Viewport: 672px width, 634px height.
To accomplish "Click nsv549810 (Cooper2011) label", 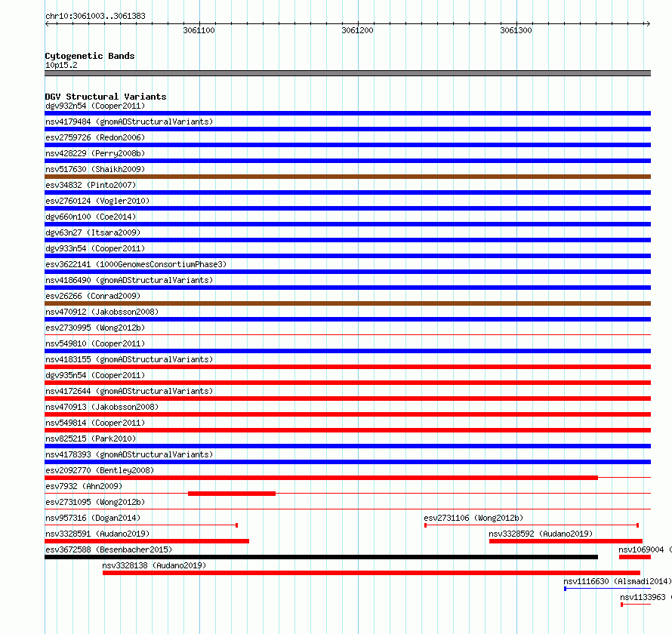I will click(95, 343).
